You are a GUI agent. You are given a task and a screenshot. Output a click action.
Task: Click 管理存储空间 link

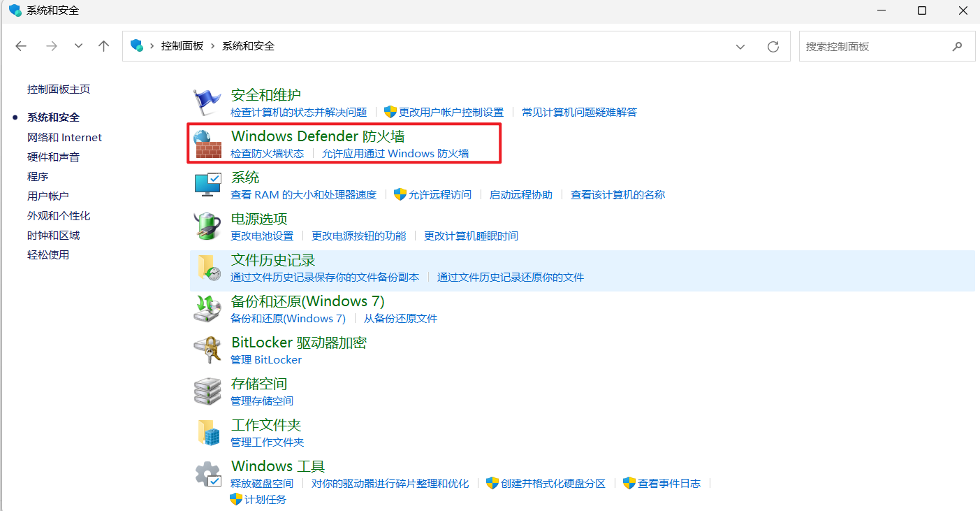pyautogui.click(x=262, y=401)
